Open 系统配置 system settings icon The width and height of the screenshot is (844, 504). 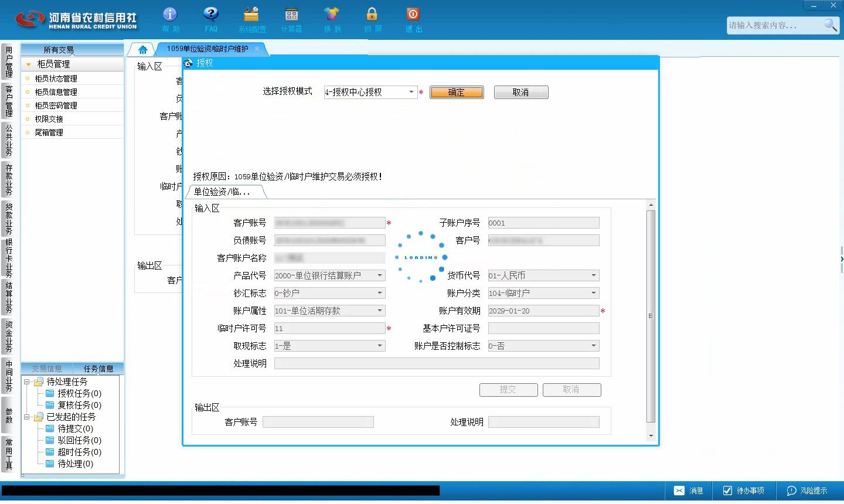pos(252,19)
